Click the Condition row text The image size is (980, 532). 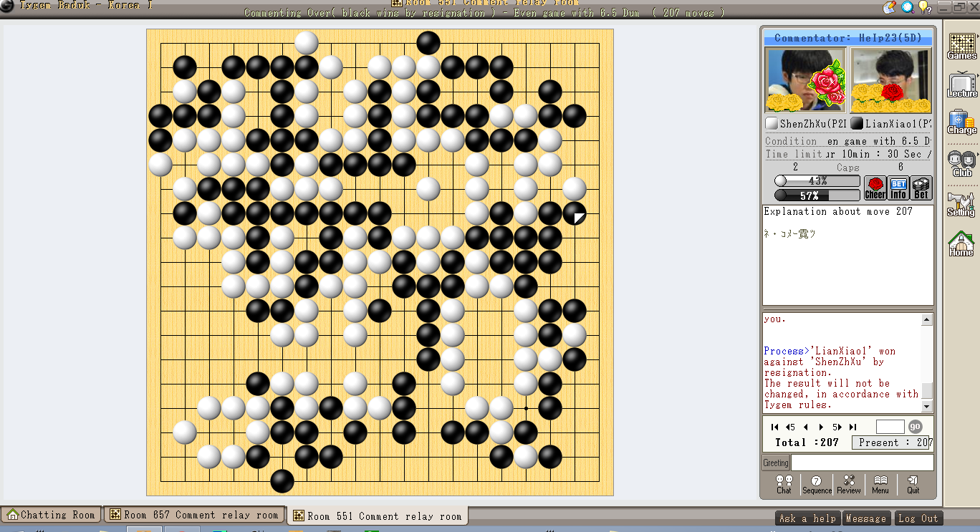pos(848,141)
